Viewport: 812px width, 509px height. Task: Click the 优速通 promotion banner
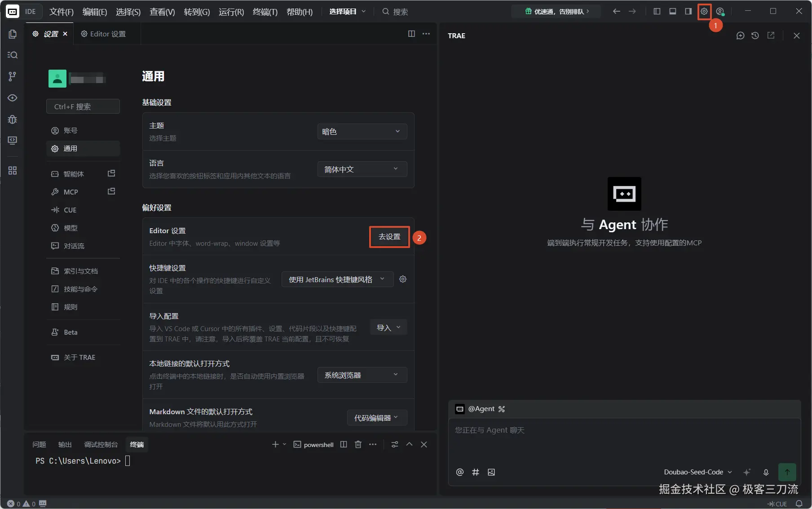(557, 11)
